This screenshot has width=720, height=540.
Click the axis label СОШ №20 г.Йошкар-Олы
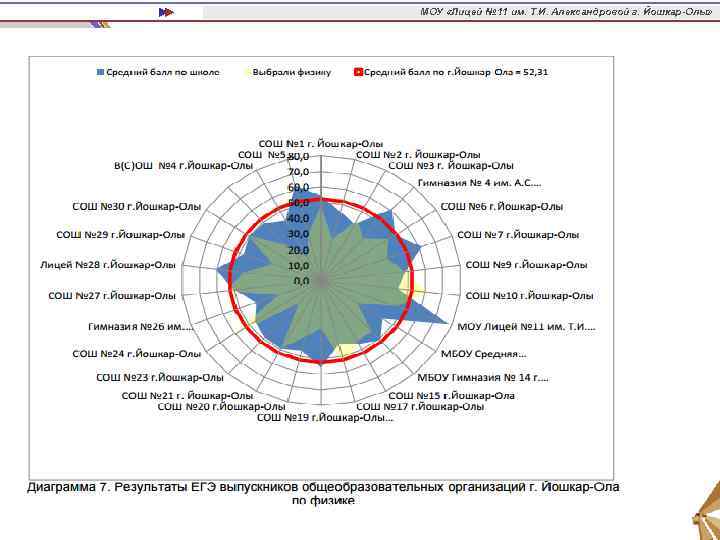221,407
